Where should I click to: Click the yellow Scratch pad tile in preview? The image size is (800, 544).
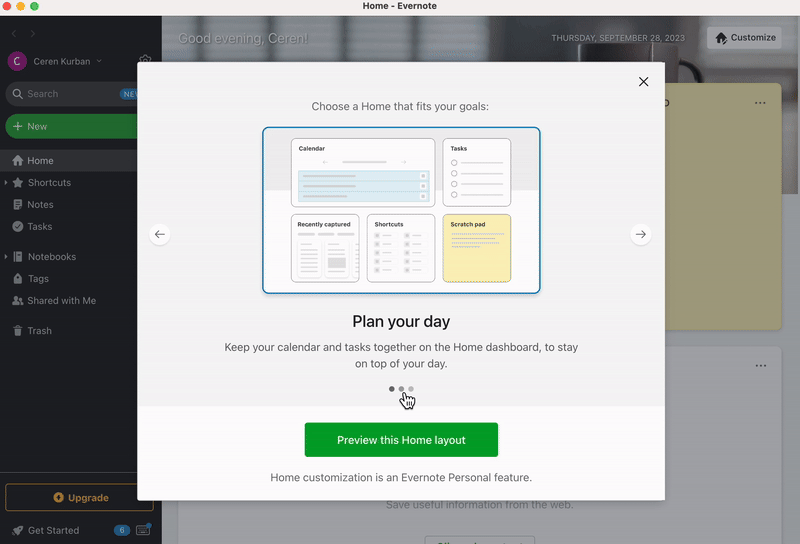(477, 248)
